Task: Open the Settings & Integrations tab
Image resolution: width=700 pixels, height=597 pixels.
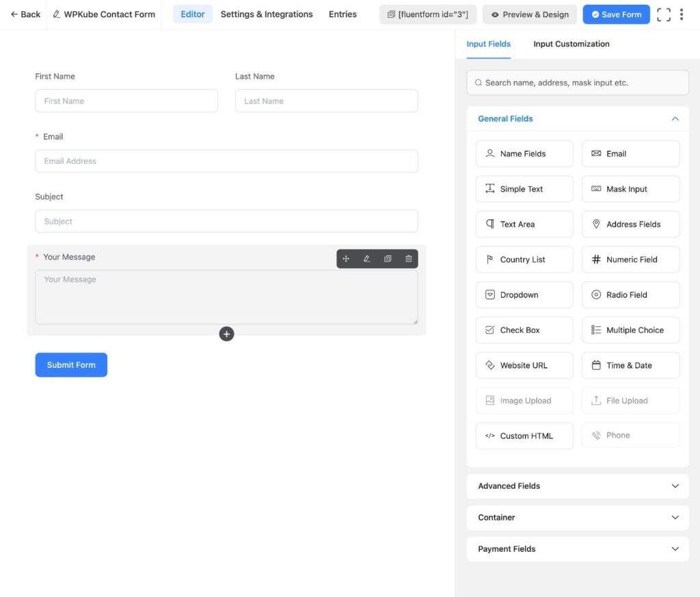Action: click(267, 14)
